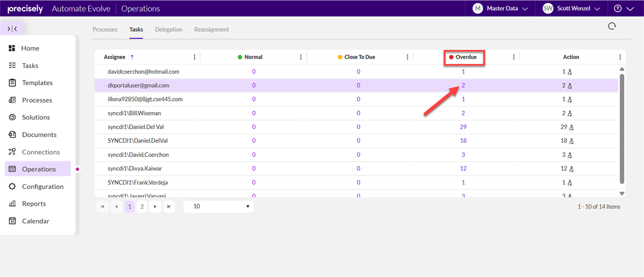Open overdue count 18 for SYNCDI1\Daniel.DelVal

click(x=463, y=141)
